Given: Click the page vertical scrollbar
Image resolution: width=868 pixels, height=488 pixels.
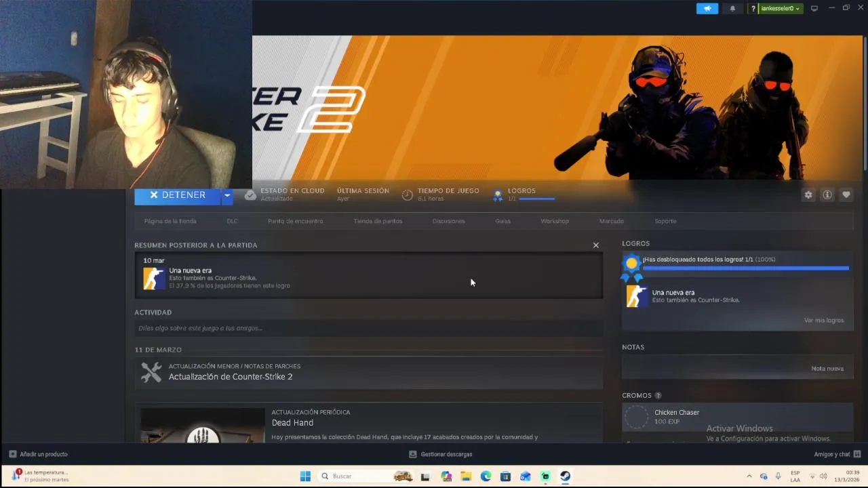Looking at the screenshot, I should (865, 103).
